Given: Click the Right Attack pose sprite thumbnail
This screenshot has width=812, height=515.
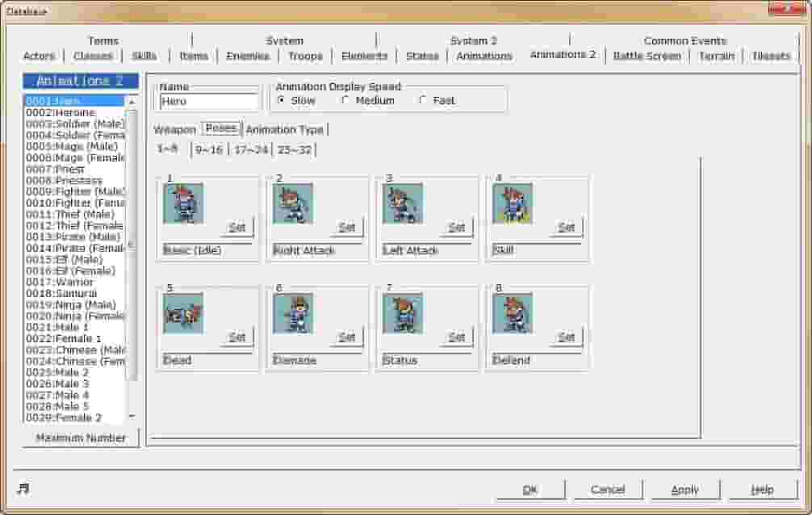Looking at the screenshot, I should (x=294, y=203).
